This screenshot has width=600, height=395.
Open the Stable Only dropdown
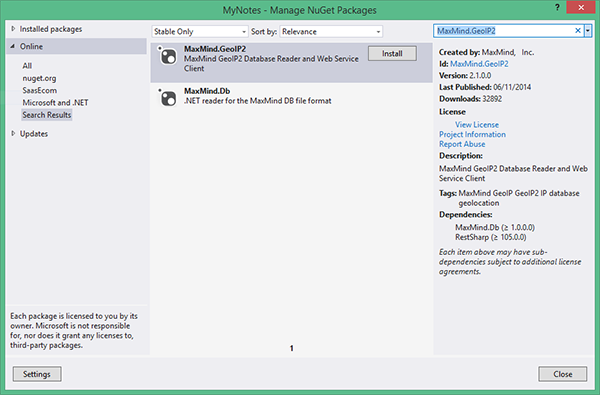pyautogui.click(x=200, y=31)
